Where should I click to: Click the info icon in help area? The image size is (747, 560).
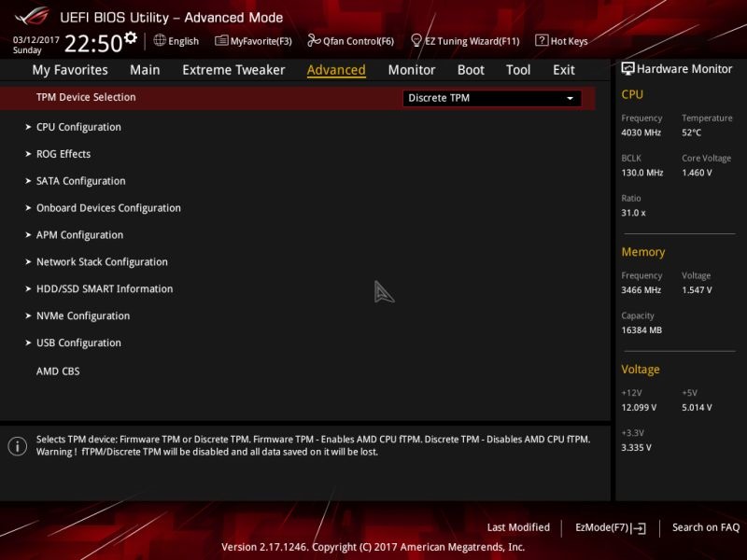point(18,446)
